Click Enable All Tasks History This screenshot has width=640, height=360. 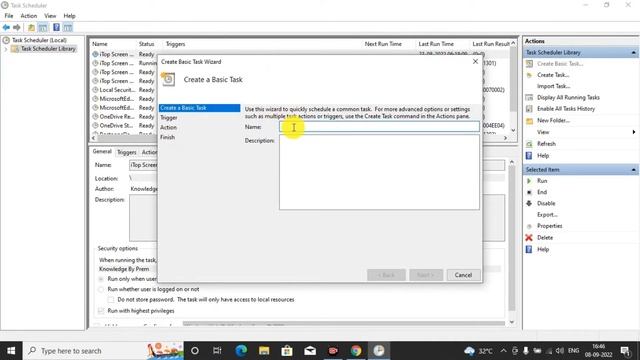pos(566,109)
